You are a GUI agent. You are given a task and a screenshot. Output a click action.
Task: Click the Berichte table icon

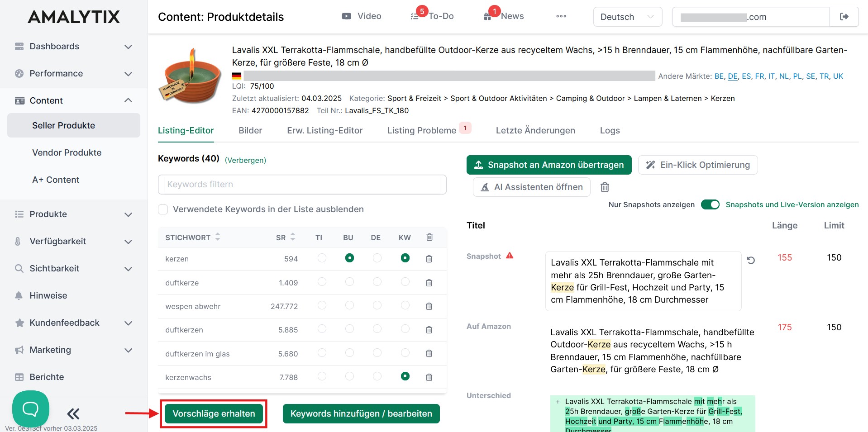19,377
